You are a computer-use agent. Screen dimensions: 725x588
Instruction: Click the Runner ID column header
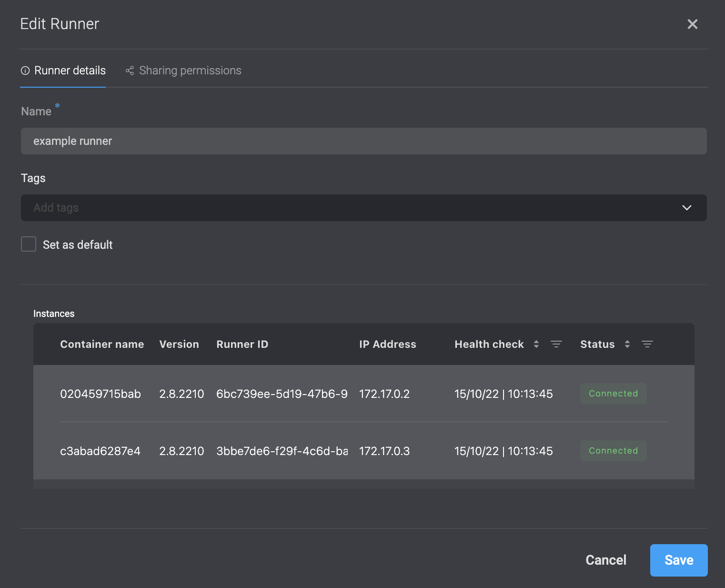coord(242,344)
